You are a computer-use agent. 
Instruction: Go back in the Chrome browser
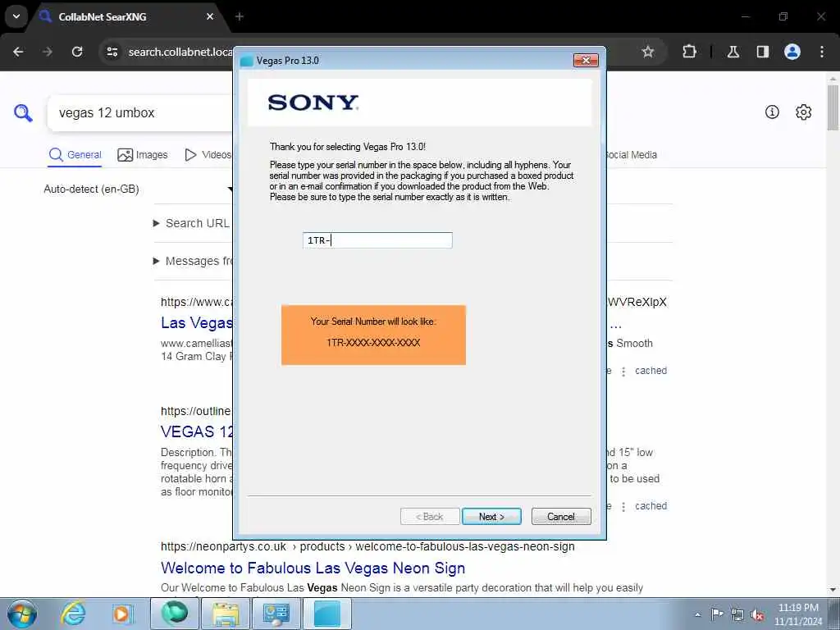tap(18, 52)
